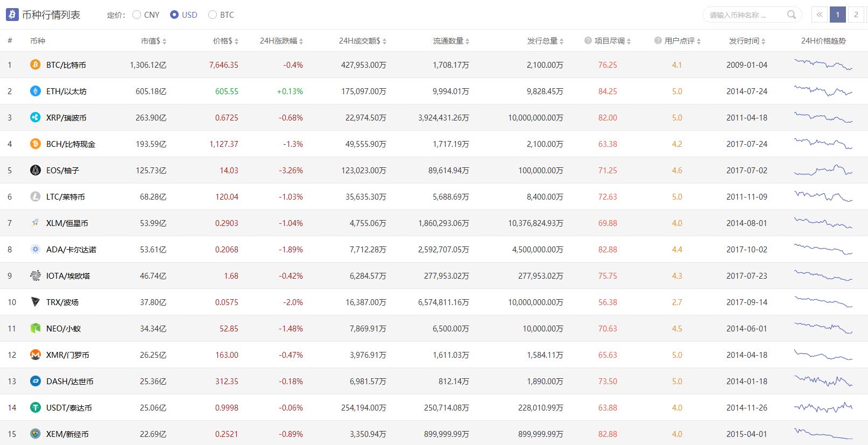Click the XRP ripple coin icon
Image resolution: width=868 pixels, height=445 pixels.
36,117
